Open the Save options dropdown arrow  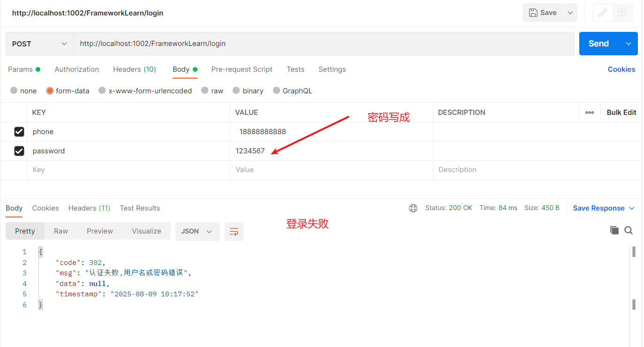click(x=570, y=13)
